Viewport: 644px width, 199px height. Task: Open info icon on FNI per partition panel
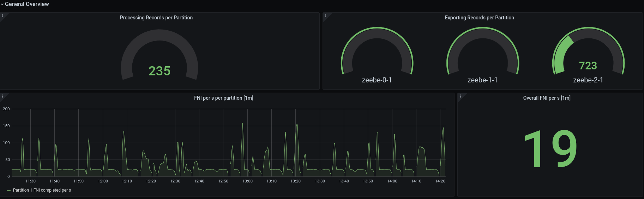point(2,96)
